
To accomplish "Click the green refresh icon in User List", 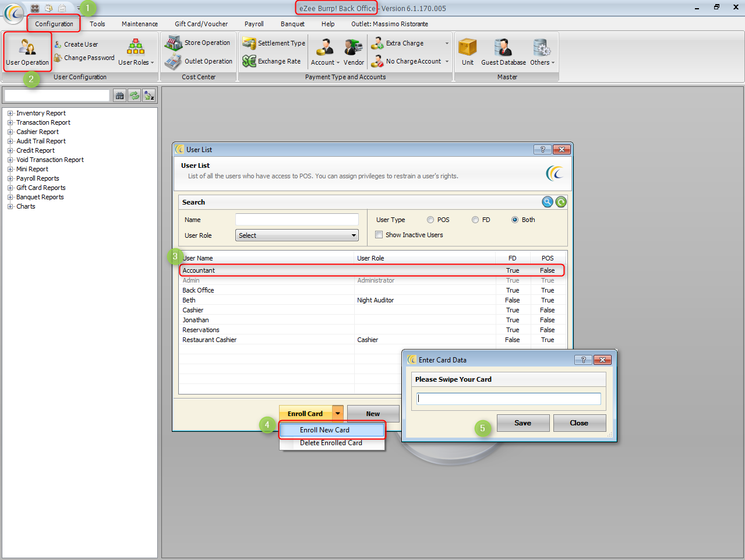I will point(561,202).
